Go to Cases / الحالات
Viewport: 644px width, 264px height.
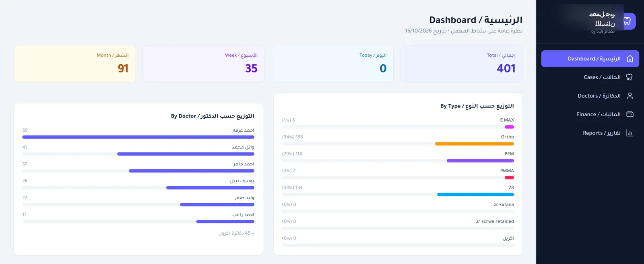(590, 77)
